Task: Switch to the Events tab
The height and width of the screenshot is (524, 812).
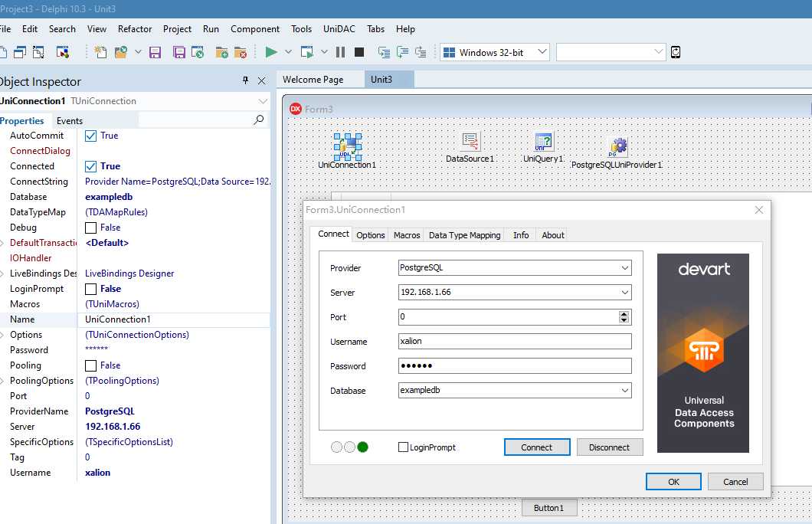Action: point(70,120)
